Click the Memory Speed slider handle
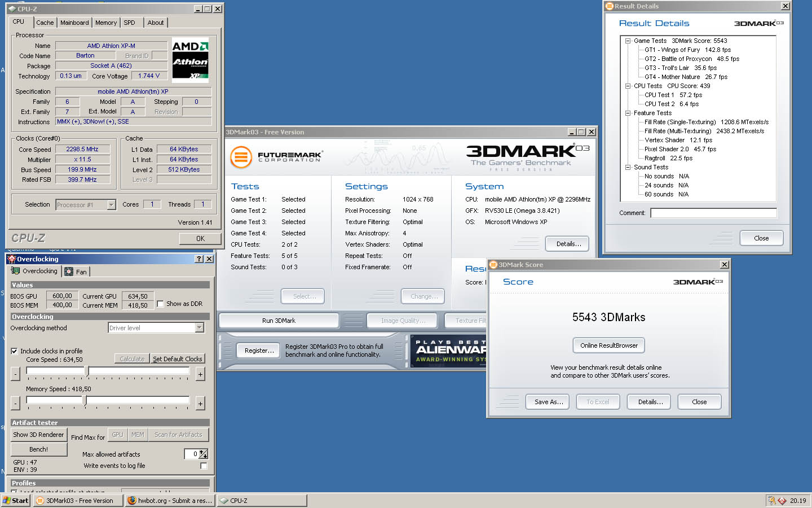The image size is (812, 508). pos(84,400)
